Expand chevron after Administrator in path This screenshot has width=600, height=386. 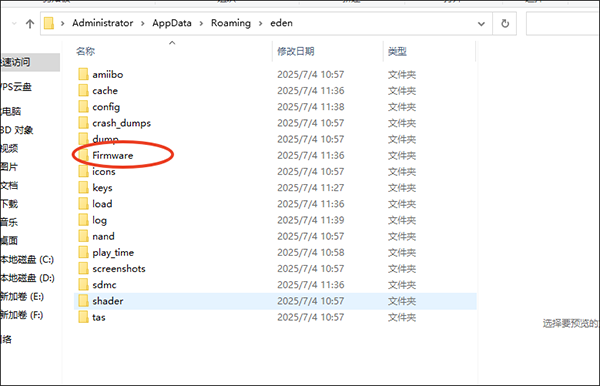[x=143, y=23]
